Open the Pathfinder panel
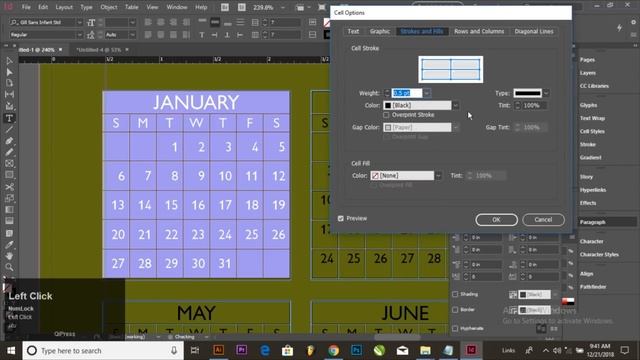Screen dimensions: 640x360 (593, 287)
